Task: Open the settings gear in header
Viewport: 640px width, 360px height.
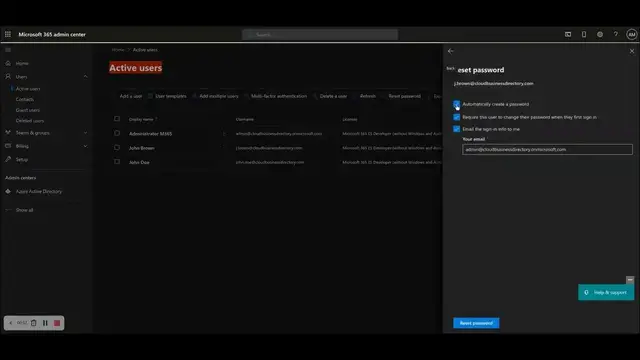Action: point(600,34)
